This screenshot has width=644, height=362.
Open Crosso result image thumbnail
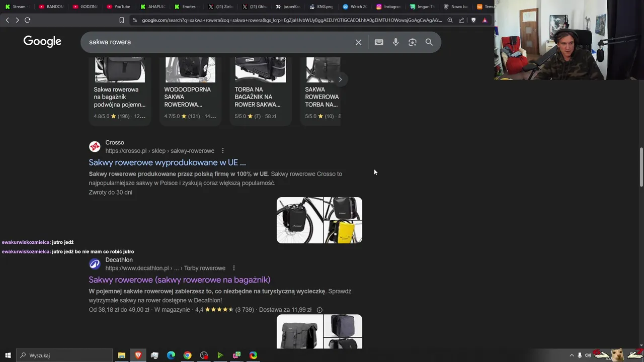[x=319, y=220]
